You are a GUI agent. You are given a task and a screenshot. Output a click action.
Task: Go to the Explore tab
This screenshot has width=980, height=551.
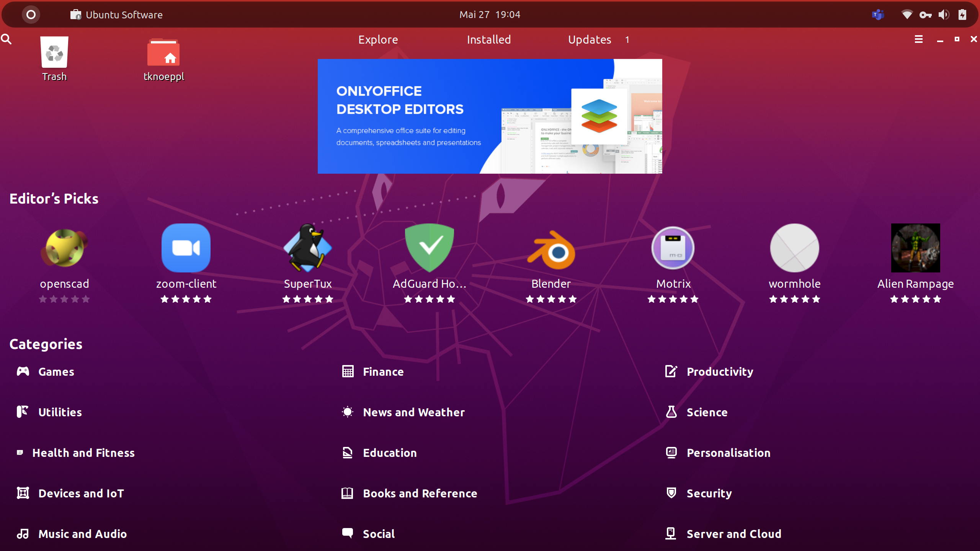click(x=378, y=39)
